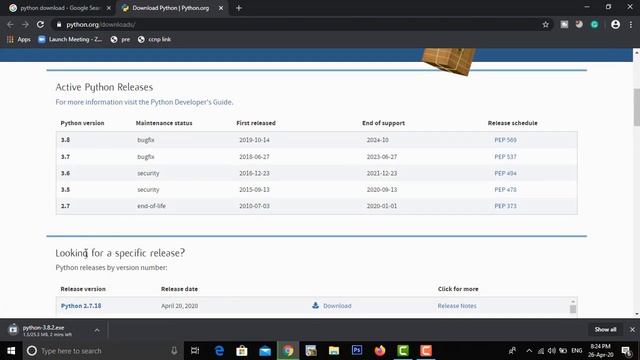Bookmark this page with the star icon
The image size is (640, 360).
[x=546, y=24]
